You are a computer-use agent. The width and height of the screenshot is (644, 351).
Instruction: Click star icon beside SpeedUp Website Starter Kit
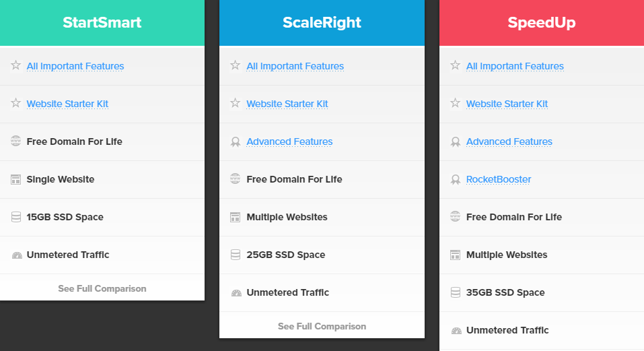tap(456, 103)
